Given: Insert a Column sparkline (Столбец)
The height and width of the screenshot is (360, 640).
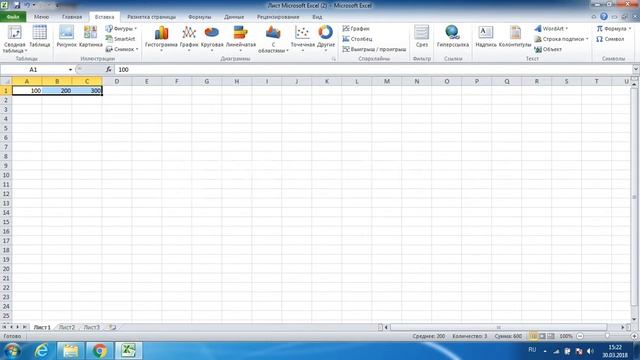Looking at the screenshot, I should tap(357, 39).
